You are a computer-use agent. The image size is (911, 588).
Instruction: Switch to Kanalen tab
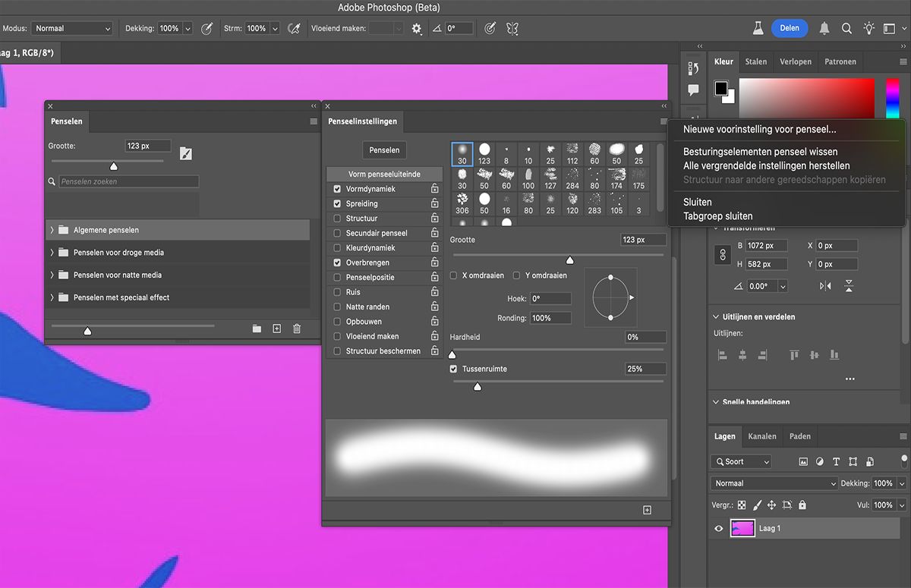tap(762, 436)
